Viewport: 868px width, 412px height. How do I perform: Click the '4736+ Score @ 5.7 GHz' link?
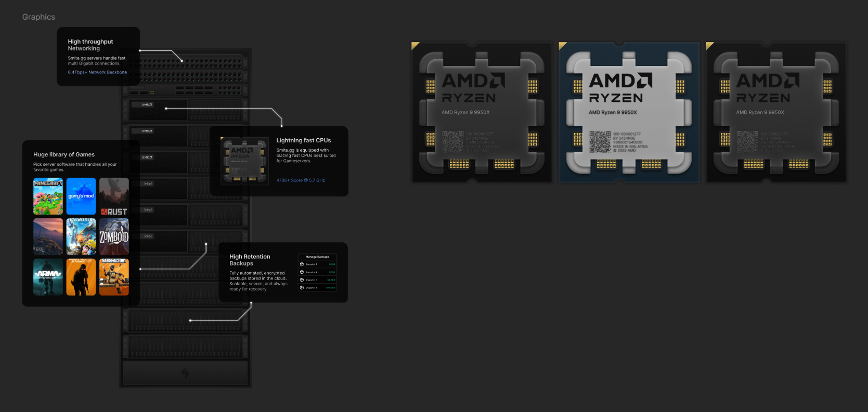tap(301, 180)
